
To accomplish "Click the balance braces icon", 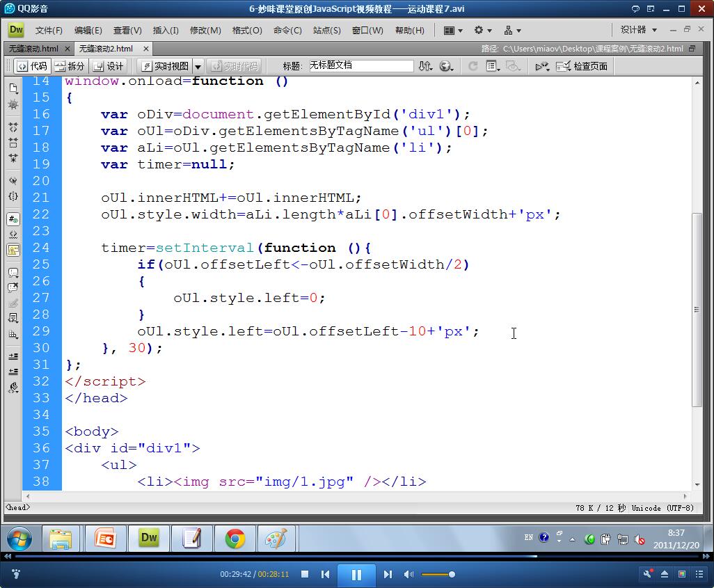I will tap(13, 196).
